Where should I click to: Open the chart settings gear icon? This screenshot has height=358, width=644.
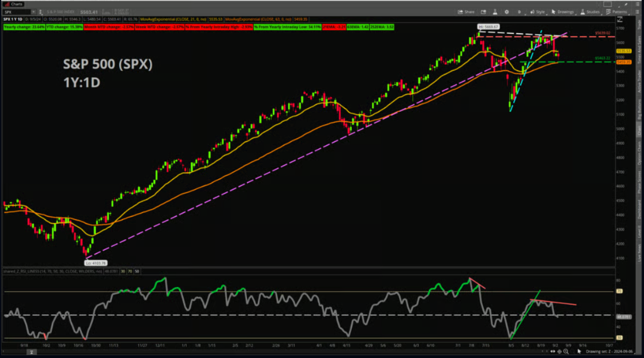(507, 12)
